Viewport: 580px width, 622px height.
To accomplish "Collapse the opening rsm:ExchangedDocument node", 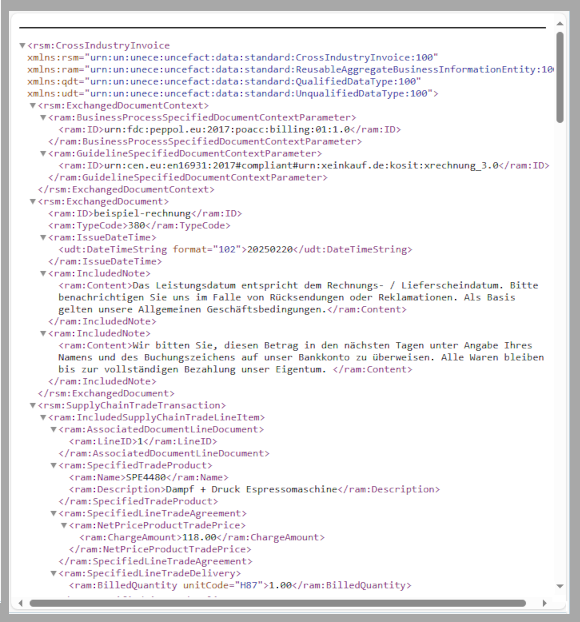I will [x=33, y=202].
